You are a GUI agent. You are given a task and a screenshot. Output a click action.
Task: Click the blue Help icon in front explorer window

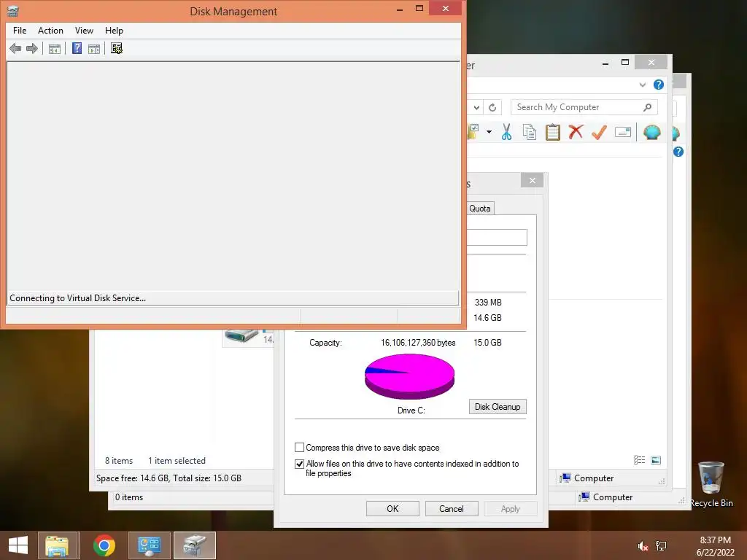659,85
